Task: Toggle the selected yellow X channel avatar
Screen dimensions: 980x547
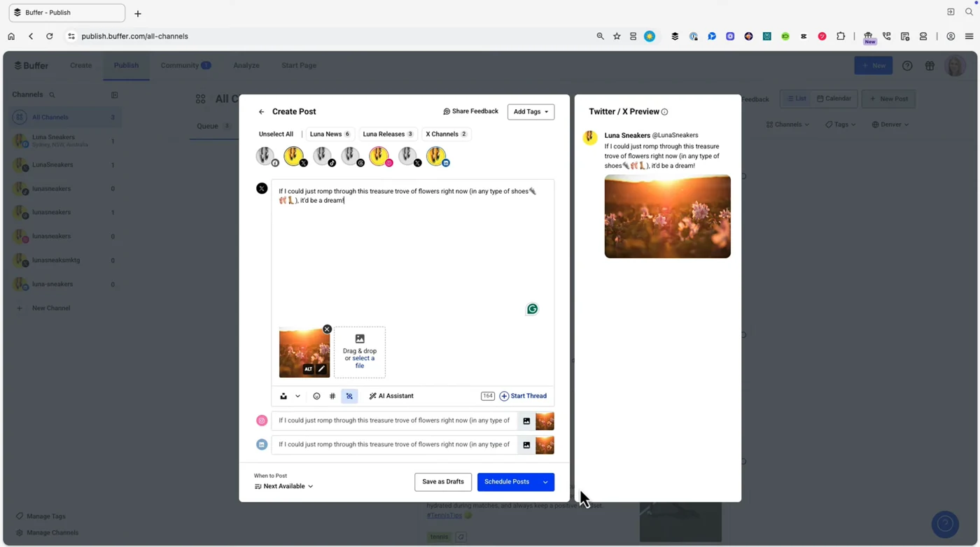Action: coord(295,156)
